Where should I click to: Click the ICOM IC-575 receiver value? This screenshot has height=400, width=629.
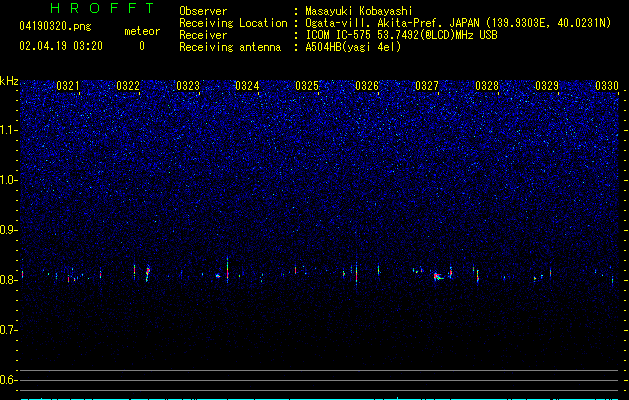(401, 35)
